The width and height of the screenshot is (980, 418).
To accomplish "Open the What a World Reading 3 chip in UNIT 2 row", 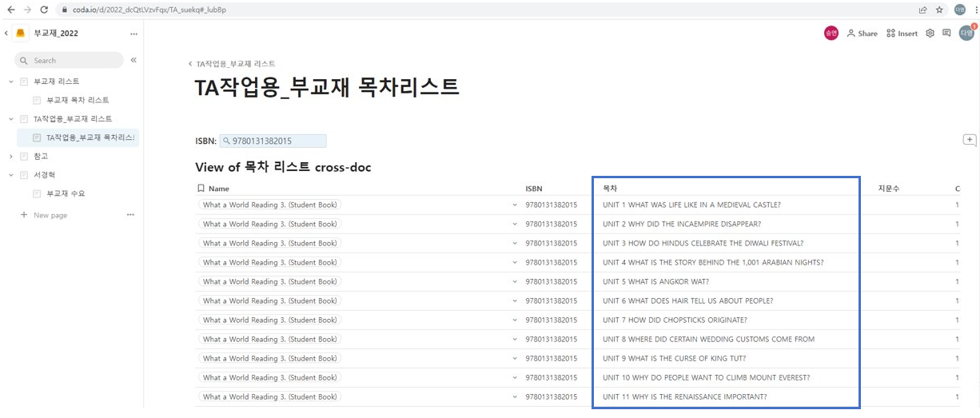I will point(270,224).
